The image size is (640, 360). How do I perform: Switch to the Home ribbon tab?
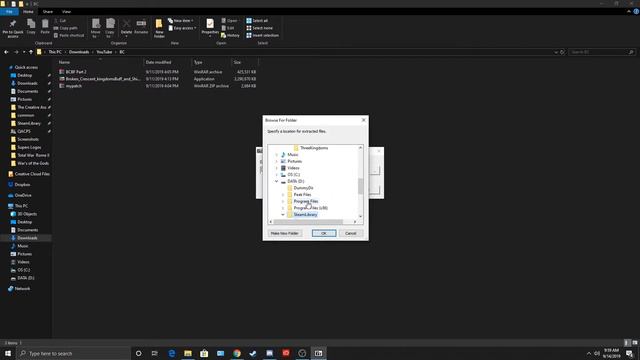coord(28,12)
